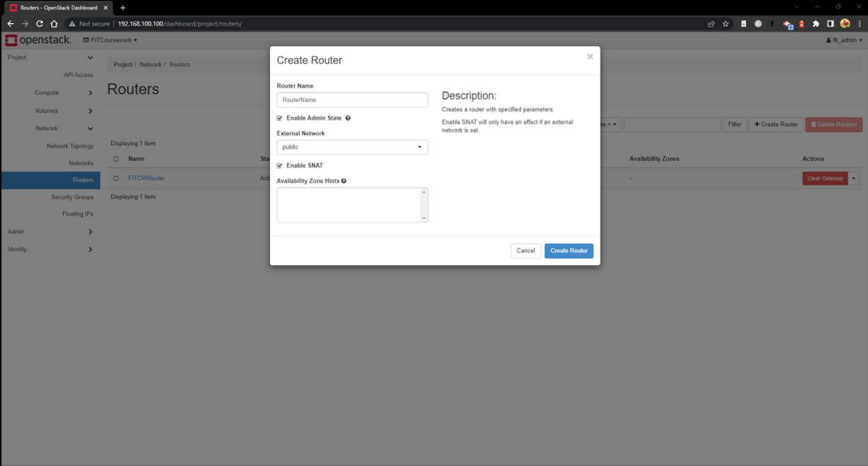Open the browser extensions puzzle icon
This screenshot has height=466, width=868.
click(x=816, y=24)
